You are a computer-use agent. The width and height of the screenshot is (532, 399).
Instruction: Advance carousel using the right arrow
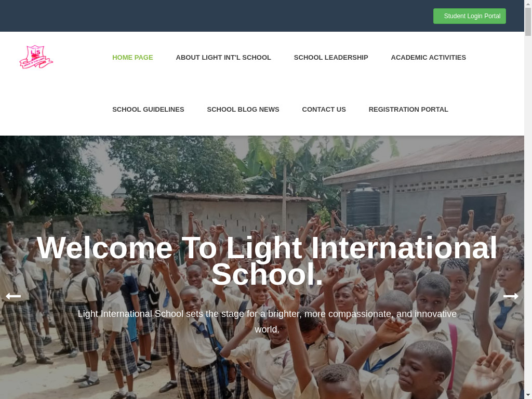[x=511, y=296]
